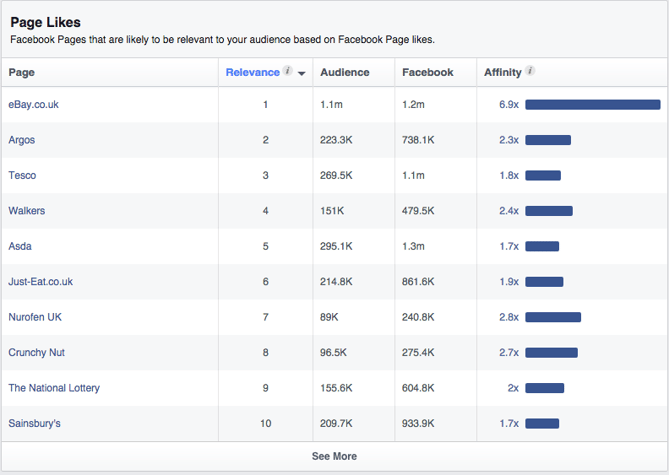
Task: Click the info icon beside Affinity header
Action: (530, 72)
